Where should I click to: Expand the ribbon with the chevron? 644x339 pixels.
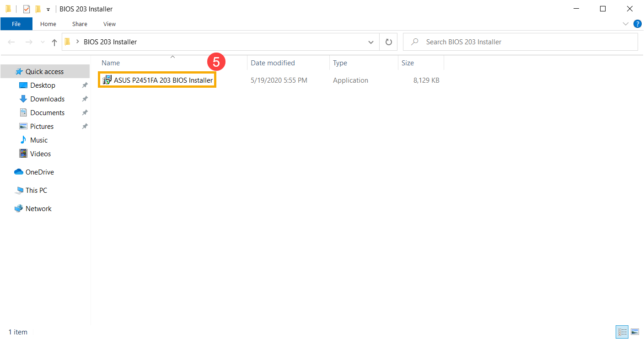tap(626, 24)
